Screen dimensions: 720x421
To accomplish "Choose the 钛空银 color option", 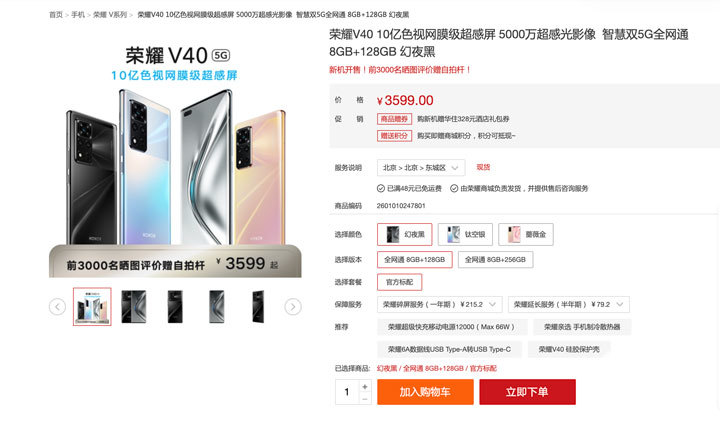I will pyautogui.click(x=465, y=234).
